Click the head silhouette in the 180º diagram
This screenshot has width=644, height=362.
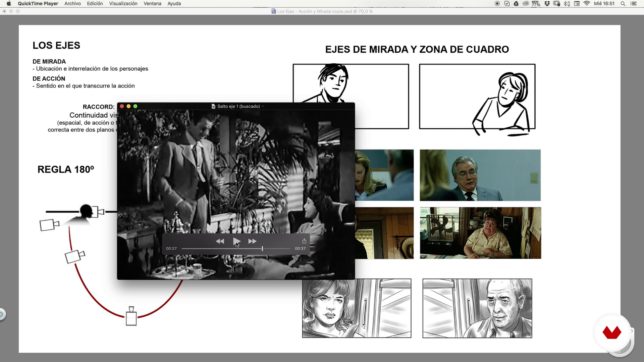point(86,211)
